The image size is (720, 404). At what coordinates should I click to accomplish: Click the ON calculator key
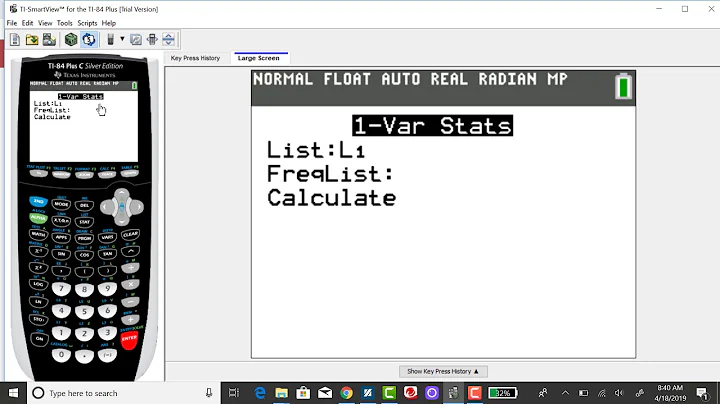39,339
